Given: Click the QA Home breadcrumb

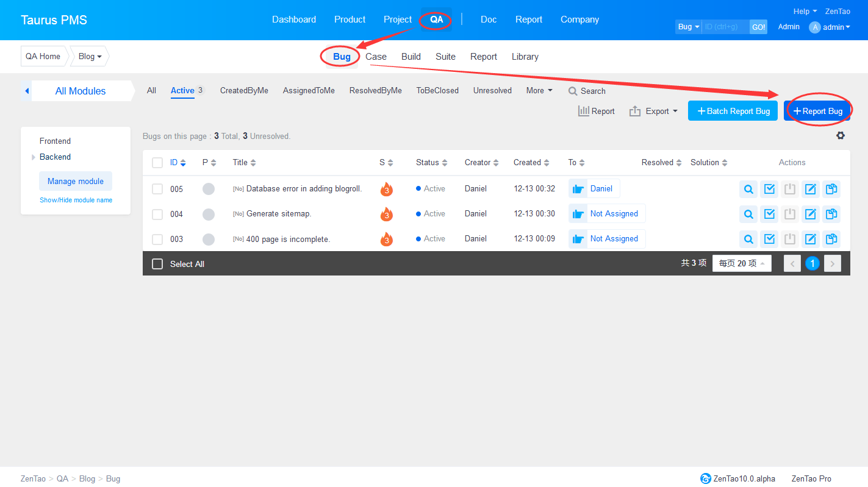Looking at the screenshot, I should click(43, 56).
